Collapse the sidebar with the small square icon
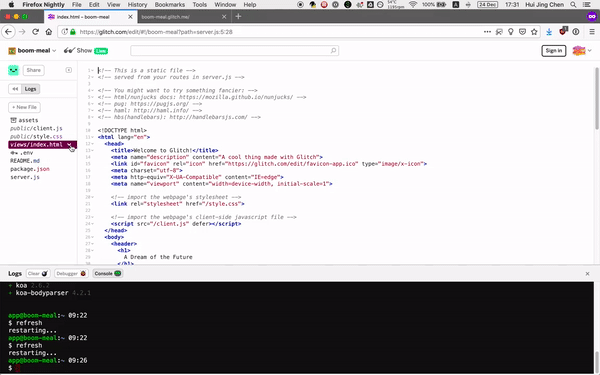600x375 pixels. pos(68,70)
